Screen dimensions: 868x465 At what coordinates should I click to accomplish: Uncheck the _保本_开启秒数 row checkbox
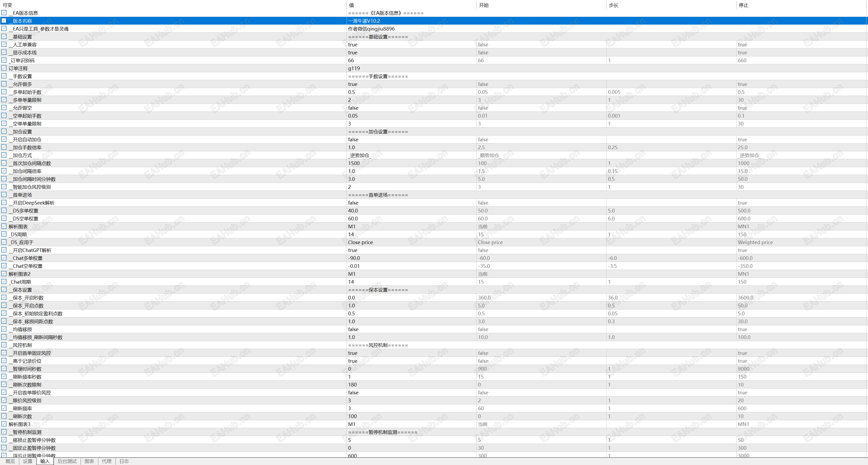[x=4, y=297]
